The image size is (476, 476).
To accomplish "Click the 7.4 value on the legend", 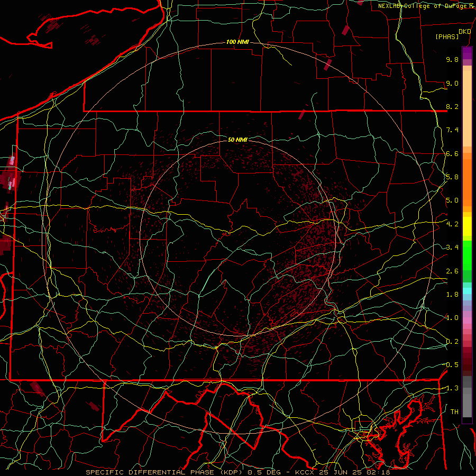I will coord(452,130).
